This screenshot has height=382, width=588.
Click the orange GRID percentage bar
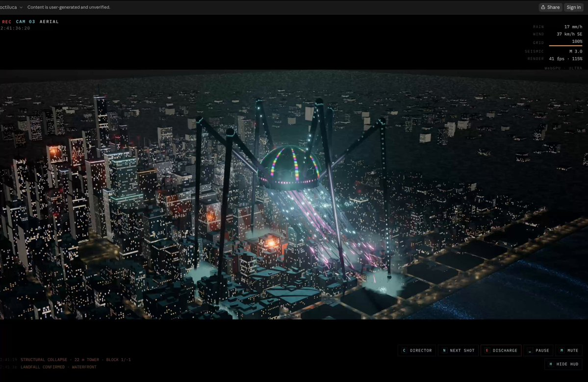click(x=565, y=46)
